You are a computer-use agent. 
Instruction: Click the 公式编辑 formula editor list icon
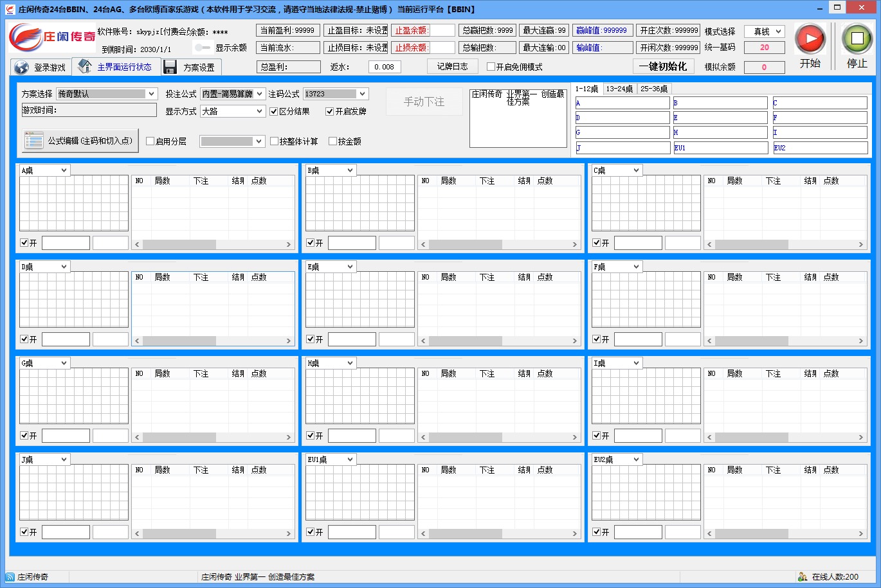(x=33, y=141)
